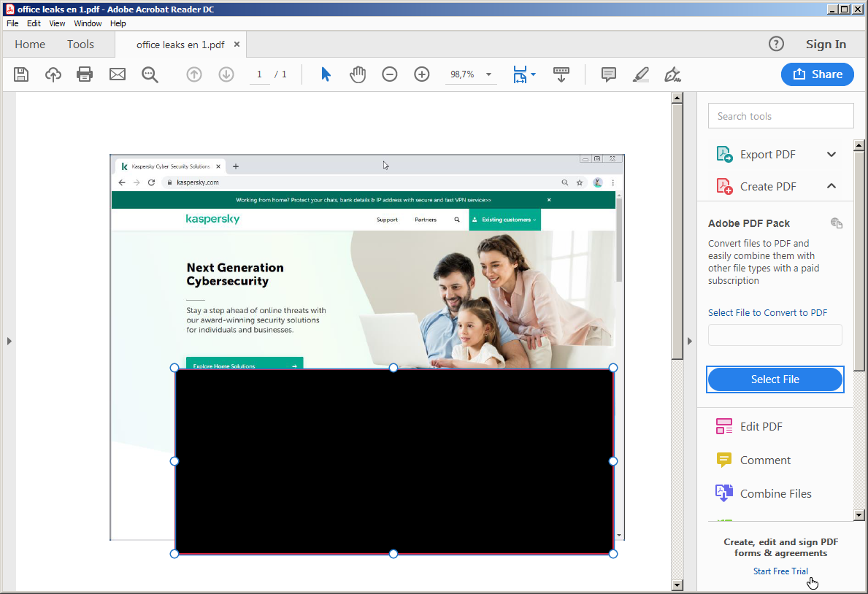Select the Highlight text tool
Screen dimensions: 868x594
[640, 74]
